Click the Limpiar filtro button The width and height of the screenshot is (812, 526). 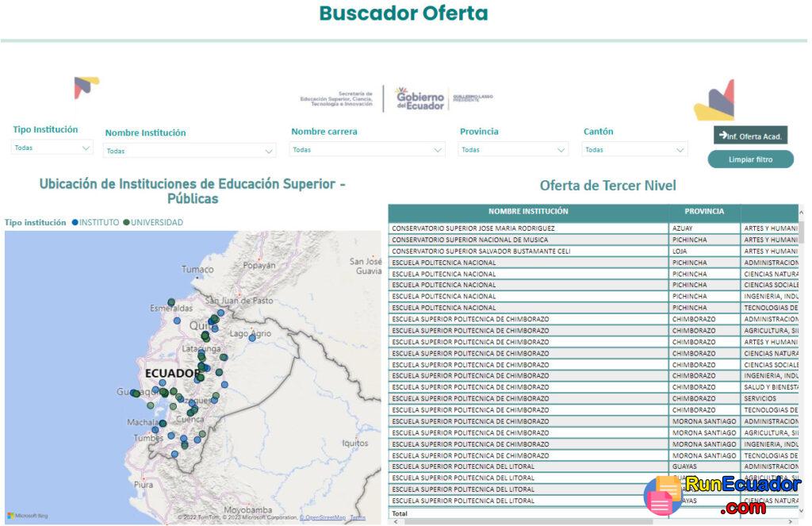[x=749, y=159]
